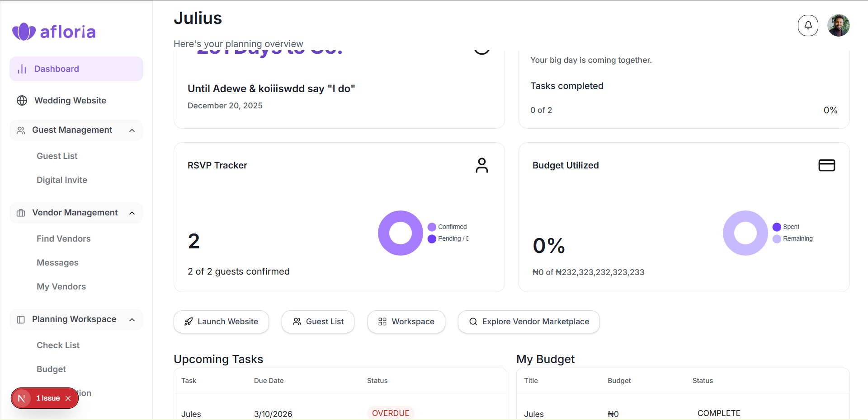The image size is (868, 420).
Task: Collapse the Guest Management section chevron
Action: tap(132, 131)
